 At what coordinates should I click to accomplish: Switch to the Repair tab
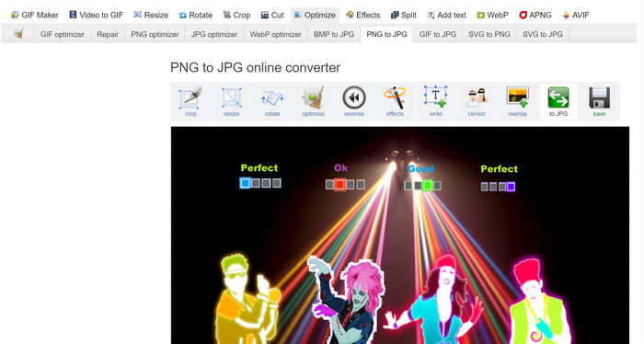(108, 34)
